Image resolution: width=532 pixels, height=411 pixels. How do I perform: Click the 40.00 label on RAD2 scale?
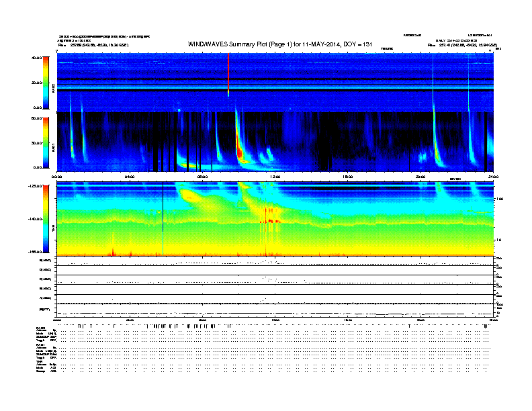[37, 58]
